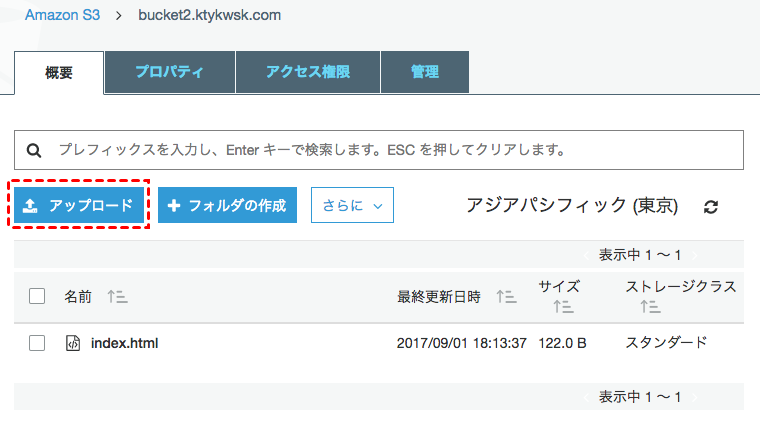Click the bottom pagination previous arrow
This screenshot has width=760, height=432.
588,397
